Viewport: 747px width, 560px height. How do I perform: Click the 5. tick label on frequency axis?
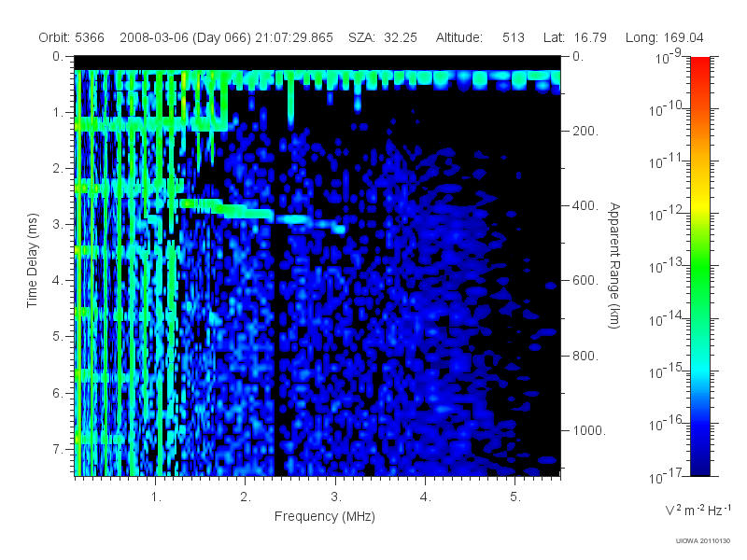pyautogui.click(x=515, y=497)
